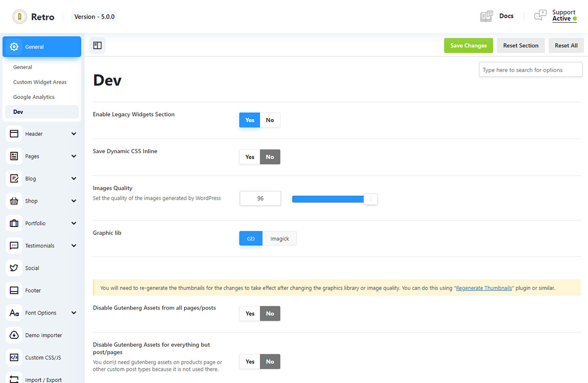Click the Import / Export arrows icon
Screen dimensions: 588x383
[x=14, y=379]
